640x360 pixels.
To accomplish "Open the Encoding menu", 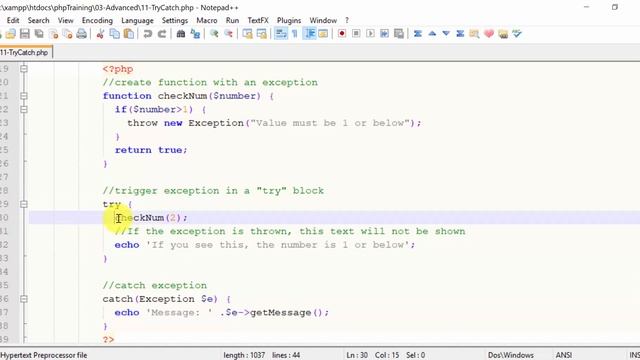I will (97, 20).
